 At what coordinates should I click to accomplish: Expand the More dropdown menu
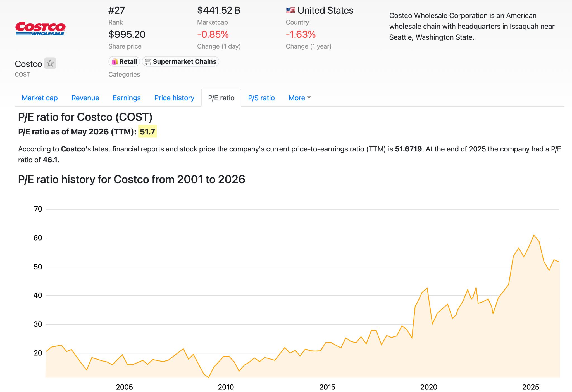point(299,98)
